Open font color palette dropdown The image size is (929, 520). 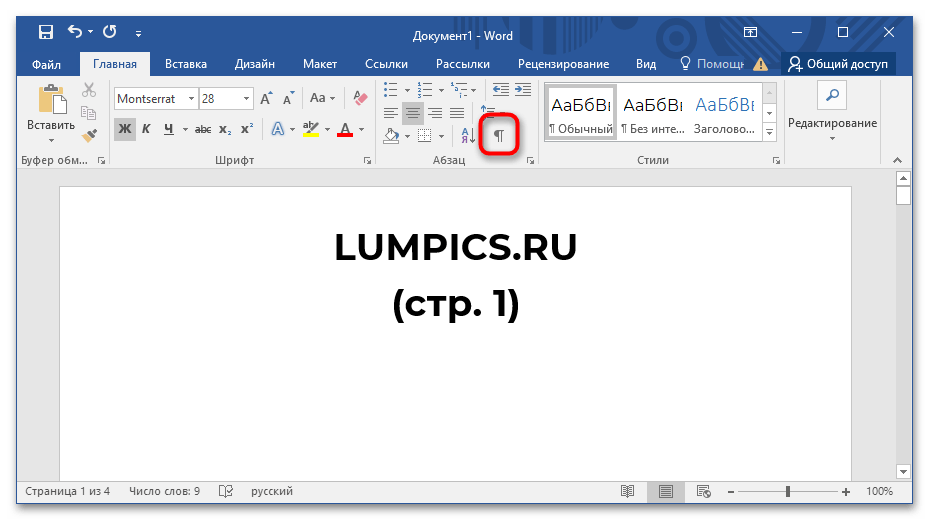pos(361,129)
